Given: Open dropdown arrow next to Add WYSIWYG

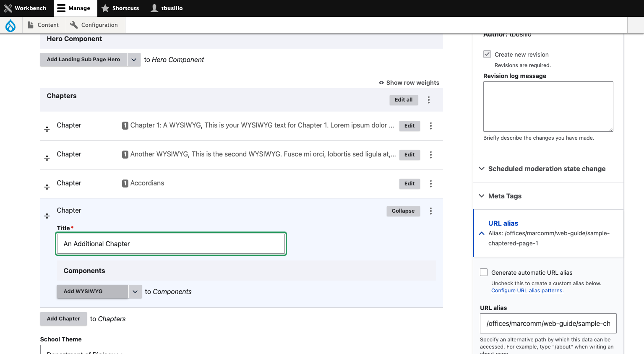Looking at the screenshot, I should 135,292.
